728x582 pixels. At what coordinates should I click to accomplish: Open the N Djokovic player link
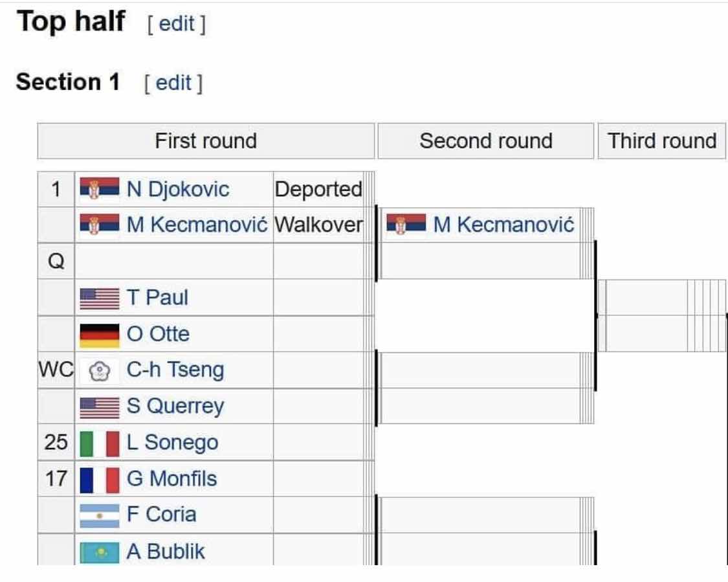(x=178, y=189)
